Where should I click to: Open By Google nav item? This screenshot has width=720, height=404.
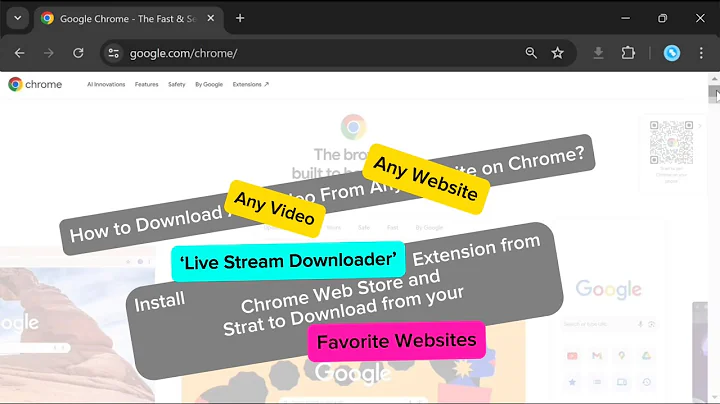209,84
